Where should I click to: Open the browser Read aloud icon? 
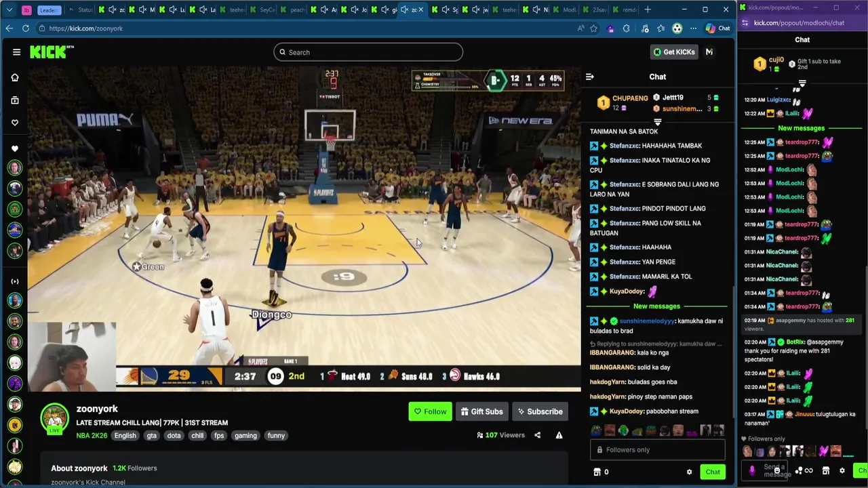pos(580,28)
